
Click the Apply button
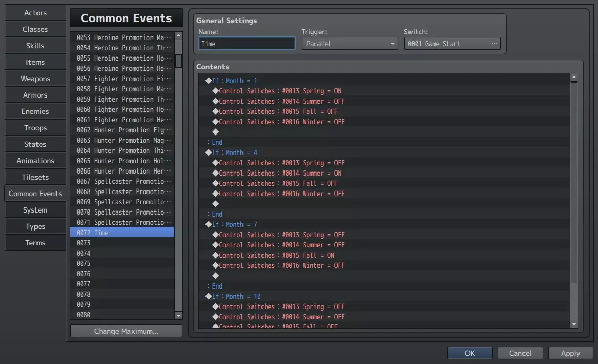click(x=571, y=353)
